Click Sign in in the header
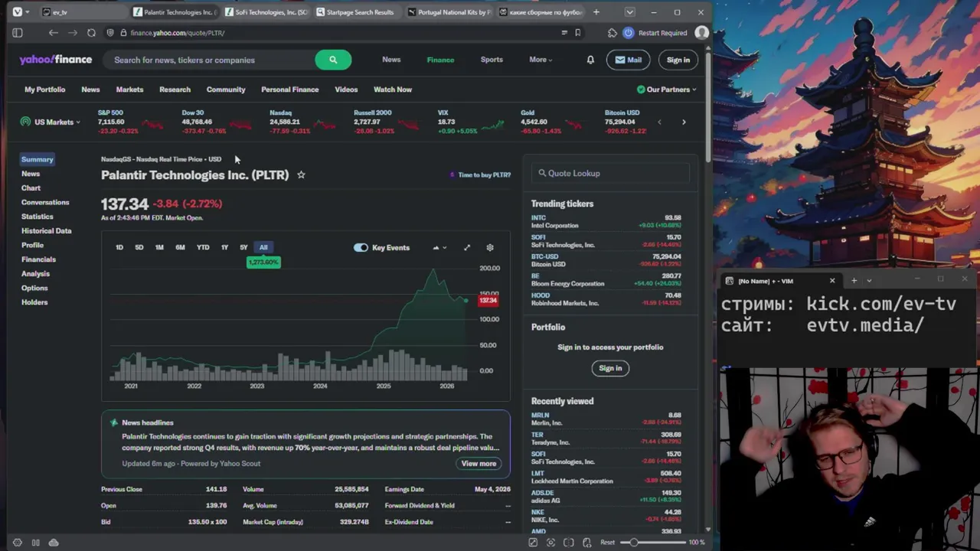Image resolution: width=980 pixels, height=551 pixels. coord(678,60)
